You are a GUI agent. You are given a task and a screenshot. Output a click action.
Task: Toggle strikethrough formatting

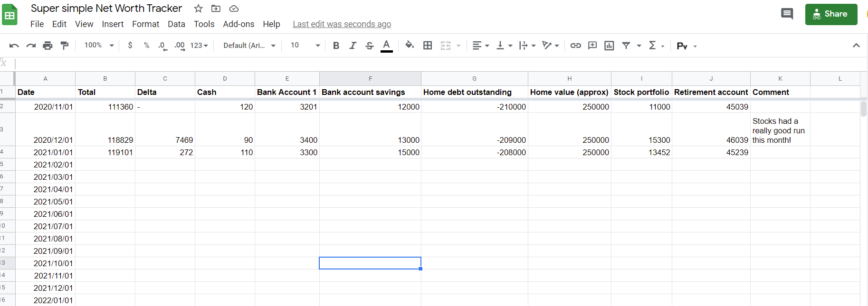[369, 46]
